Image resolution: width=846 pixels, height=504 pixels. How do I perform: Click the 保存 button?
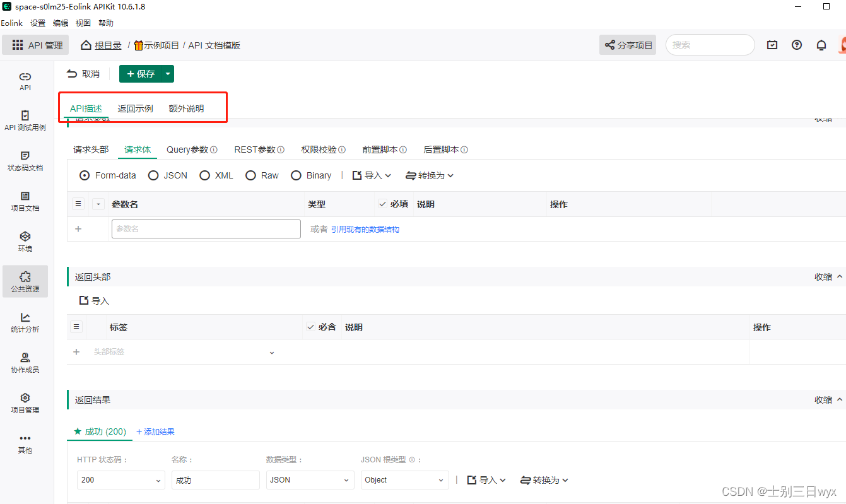[140, 74]
